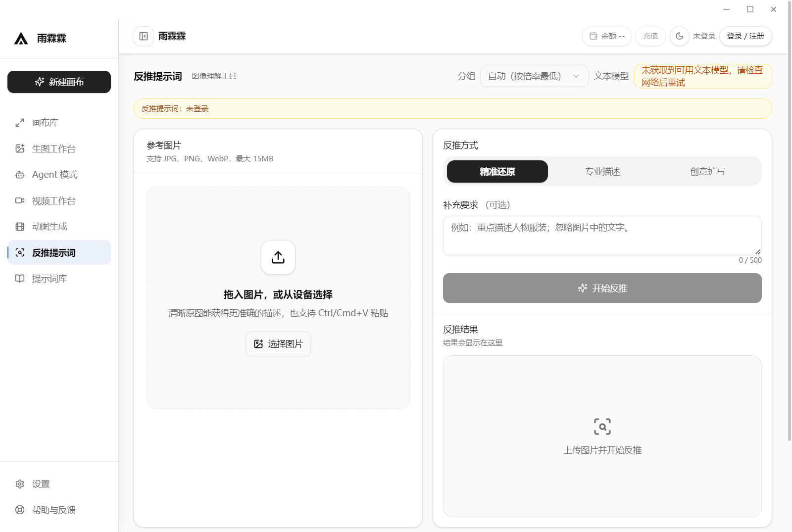The width and height of the screenshot is (792, 532).
Task: Switch to the 专业描述 mode tab
Action: point(602,171)
